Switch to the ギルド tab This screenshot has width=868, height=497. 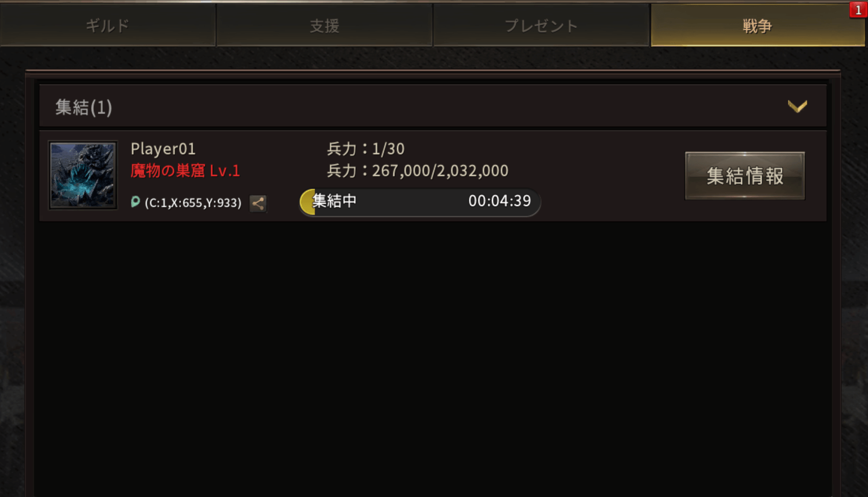[x=108, y=25]
